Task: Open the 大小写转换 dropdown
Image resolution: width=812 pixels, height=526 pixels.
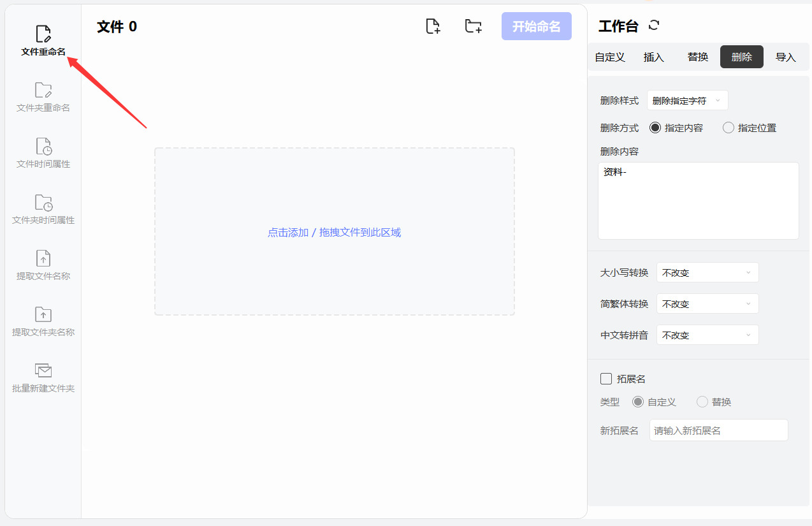Action: point(707,272)
